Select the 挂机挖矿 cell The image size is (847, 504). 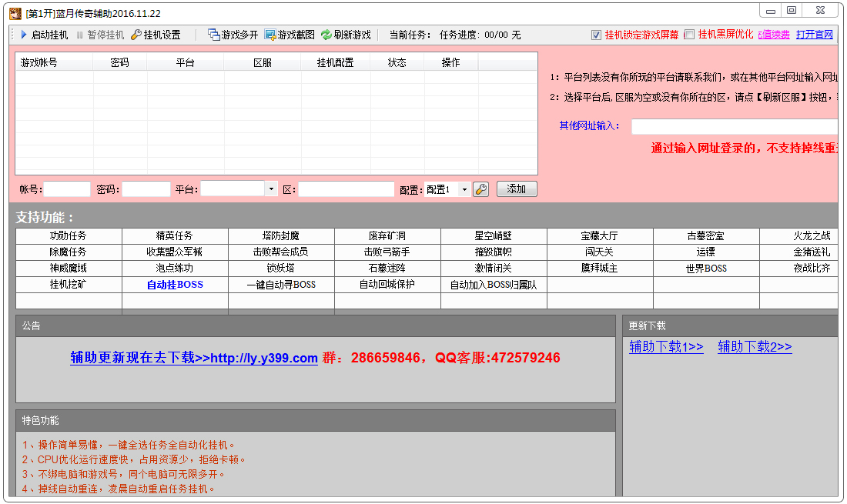pyautogui.click(x=69, y=285)
